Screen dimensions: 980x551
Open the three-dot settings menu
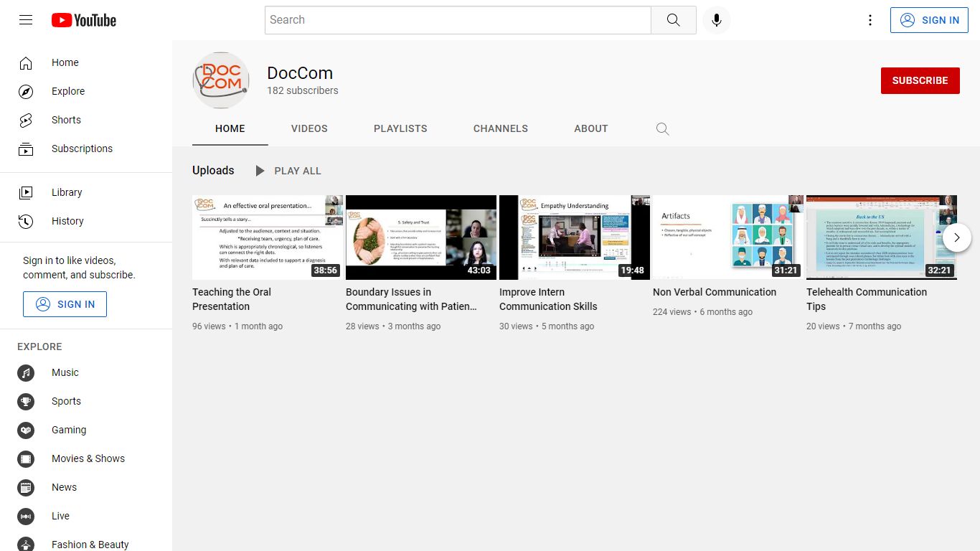(870, 20)
